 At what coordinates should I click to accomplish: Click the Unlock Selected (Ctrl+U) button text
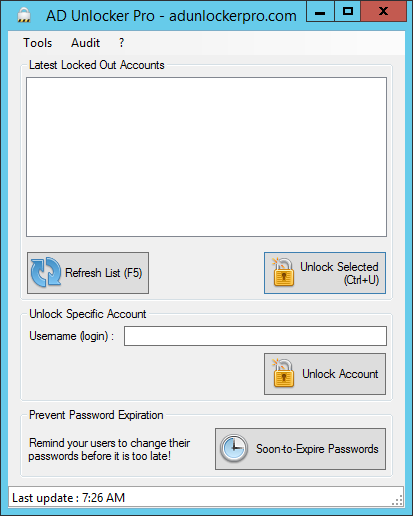click(339, 273)
